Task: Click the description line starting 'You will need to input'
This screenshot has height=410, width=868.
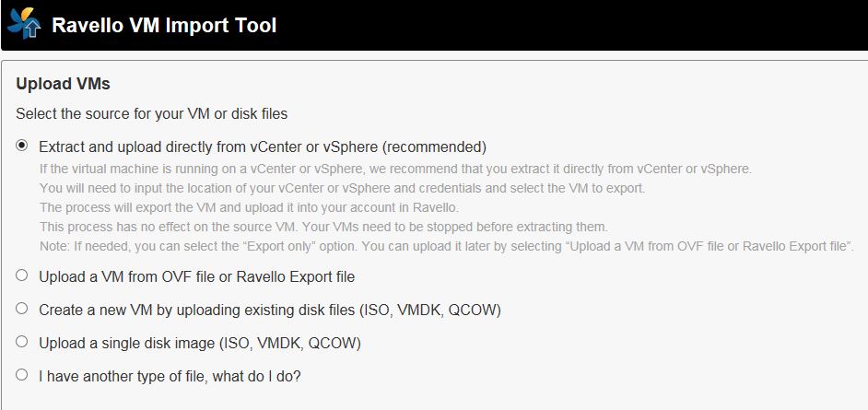Action: 342,188
